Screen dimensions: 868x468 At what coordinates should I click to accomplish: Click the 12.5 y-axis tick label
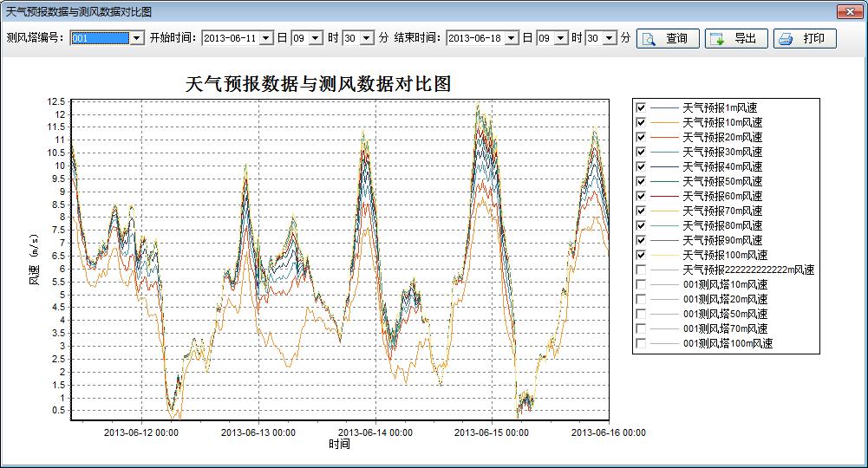point(55,101)
